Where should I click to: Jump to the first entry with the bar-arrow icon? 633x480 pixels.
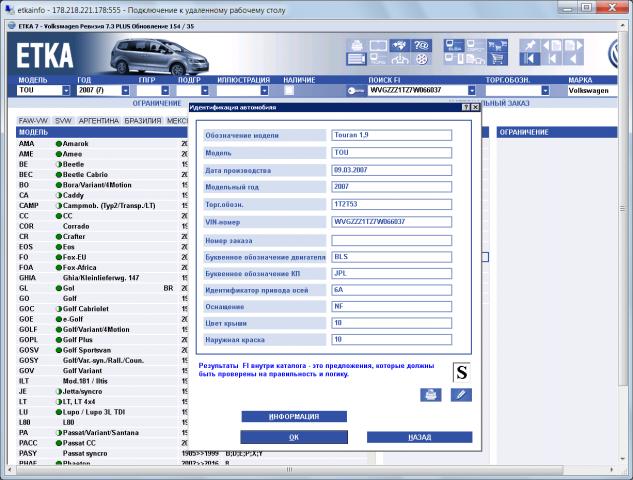(x=530, y=59)
